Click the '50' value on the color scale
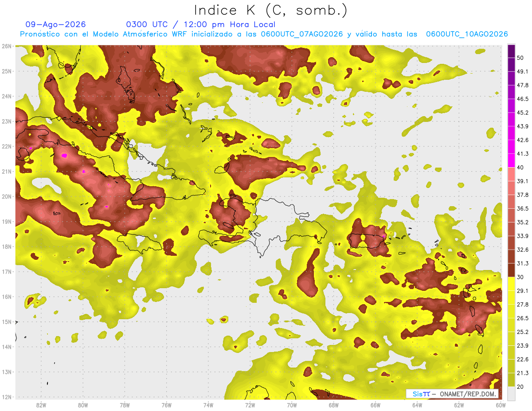Image resolution: width=532 pixels, height=411 pixels. [x=520, y=58]
